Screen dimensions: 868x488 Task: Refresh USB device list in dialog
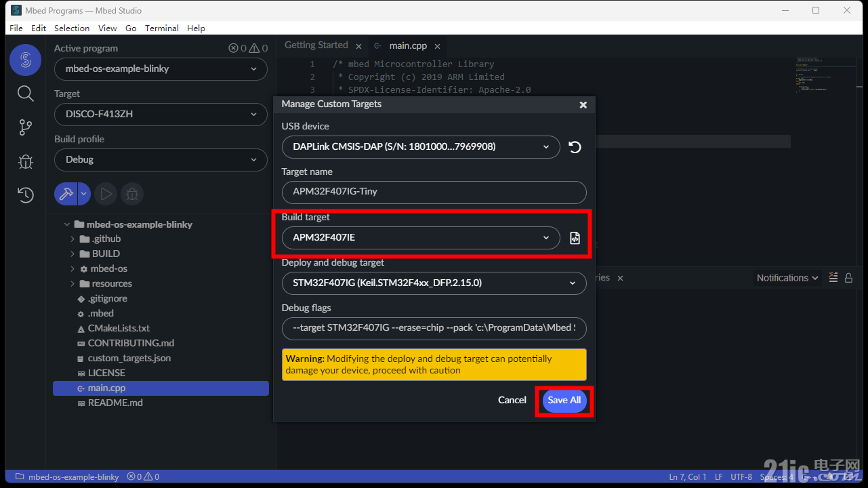[575, 147]
